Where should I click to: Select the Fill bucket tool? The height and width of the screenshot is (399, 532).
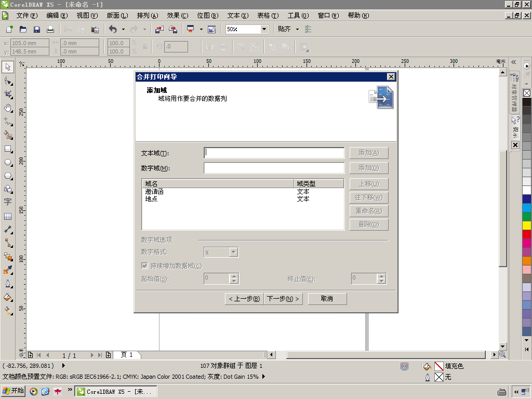[8, 297]
